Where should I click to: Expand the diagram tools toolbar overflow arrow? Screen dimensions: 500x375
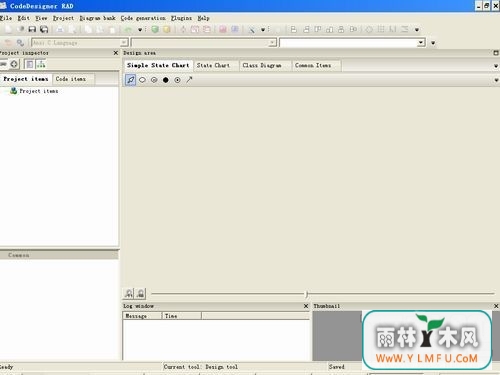pyautogui.click(x=496, y=80)
